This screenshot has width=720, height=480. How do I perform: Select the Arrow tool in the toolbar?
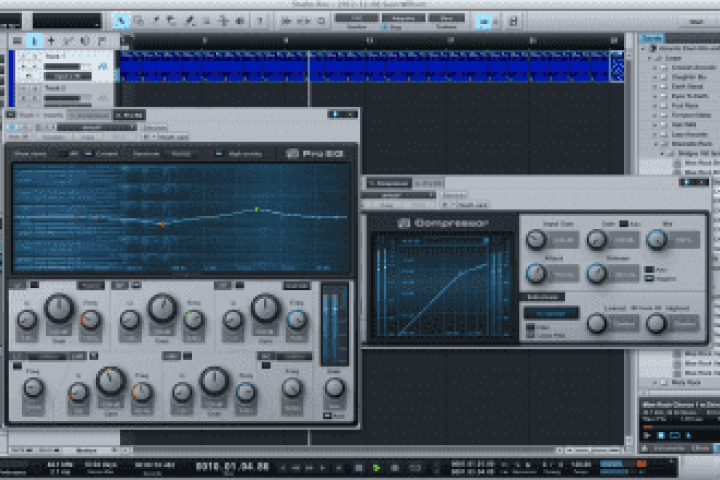[x=121, y=19]
